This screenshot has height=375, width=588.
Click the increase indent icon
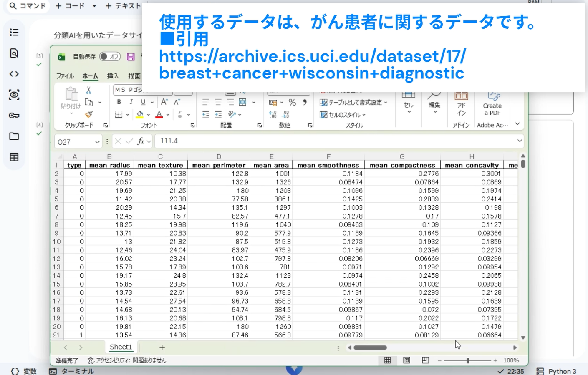pos(218,114)
